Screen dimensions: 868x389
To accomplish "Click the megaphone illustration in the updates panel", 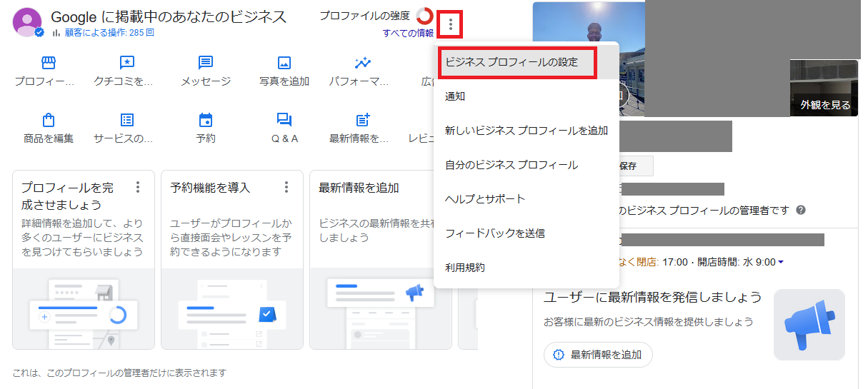I will (809, 325).
